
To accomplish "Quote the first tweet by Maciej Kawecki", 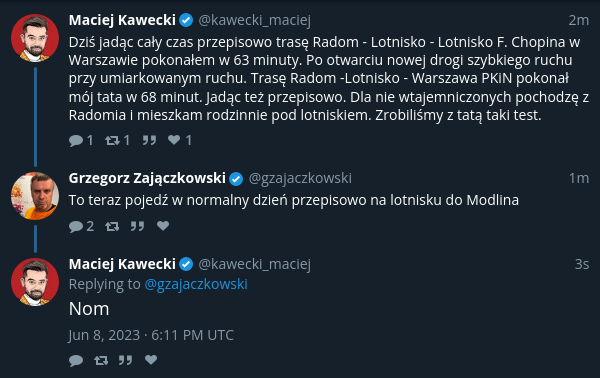I will tap(149, 140).
